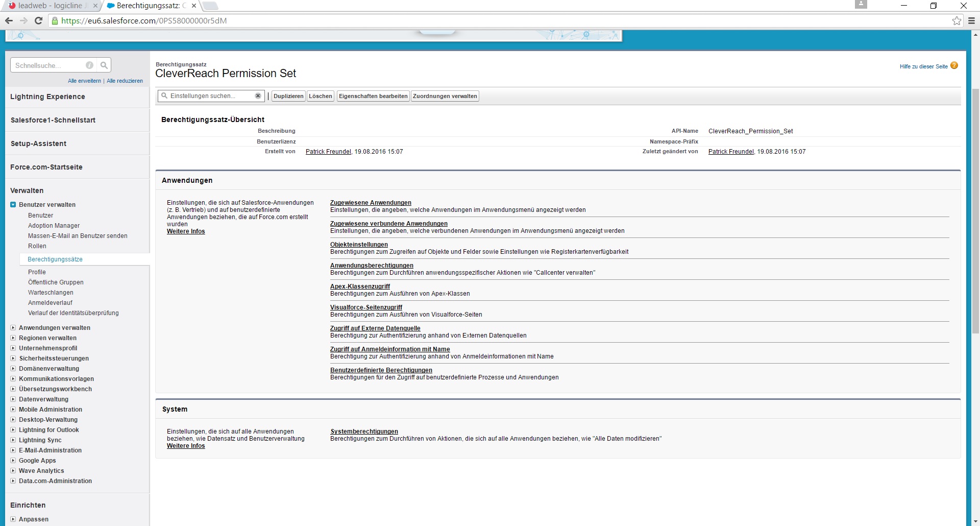This screenshot has width=980, height=526.
Task: Click the browser back arrow
Action: pos(9,20)
